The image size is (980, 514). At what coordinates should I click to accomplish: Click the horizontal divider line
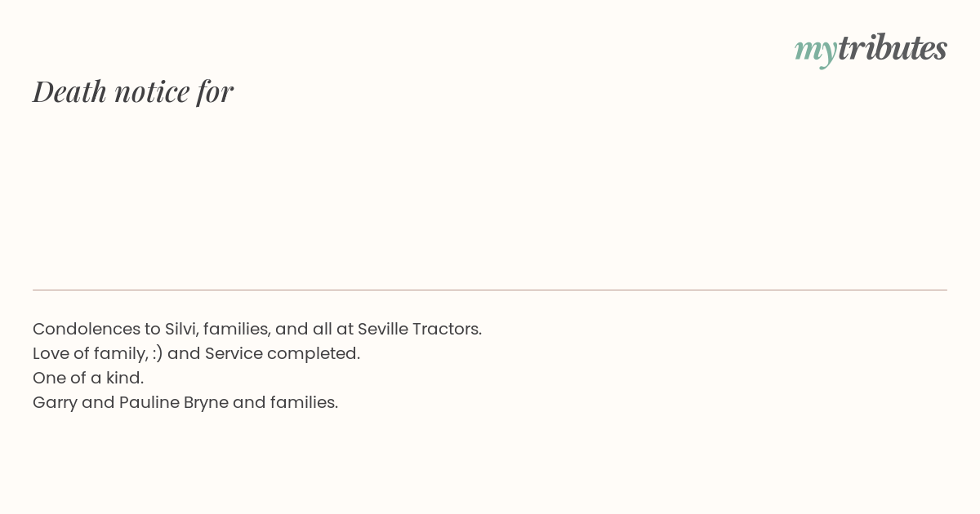tap(490, 290)
